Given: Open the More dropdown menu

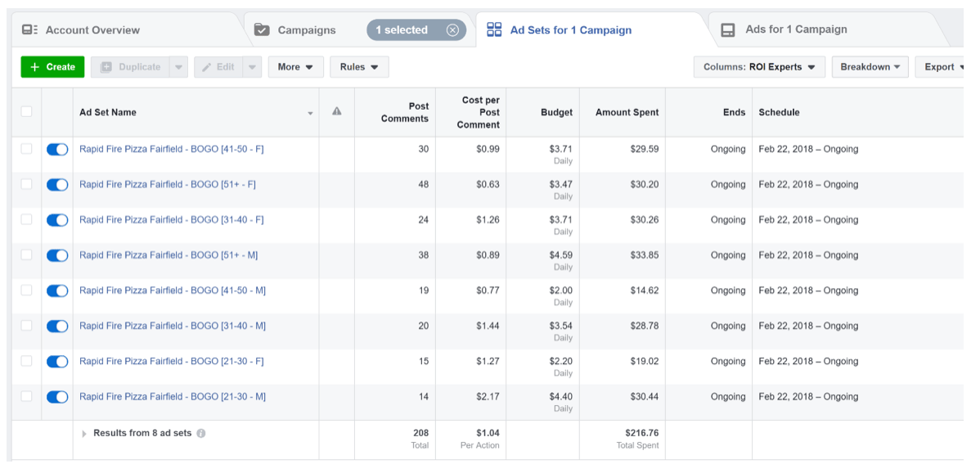Looking at the screenshot, I should click(x=295, y=67).
